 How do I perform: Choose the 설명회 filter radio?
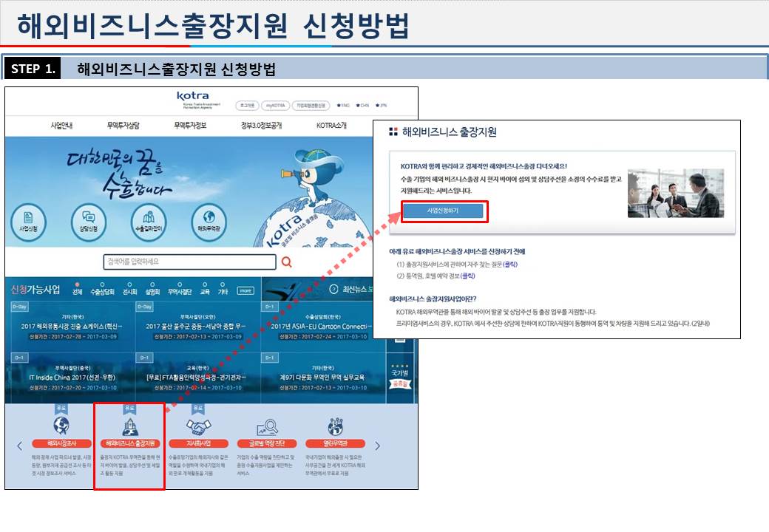(x=152, y=284)
